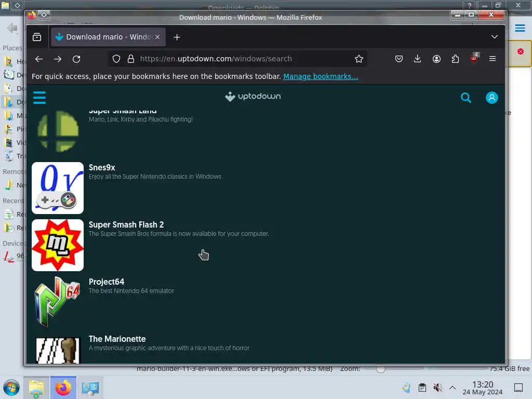The height and width of the screenshot is (399, 532).
Task: Open the Super Smash Flash 2 thumbnail
Action: click(x=58, y=245)
